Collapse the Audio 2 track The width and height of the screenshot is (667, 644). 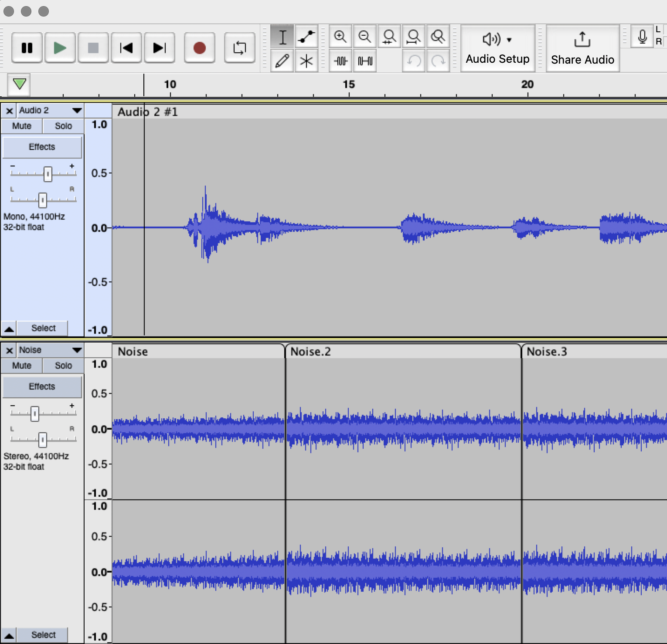click(x=9, y=329)
